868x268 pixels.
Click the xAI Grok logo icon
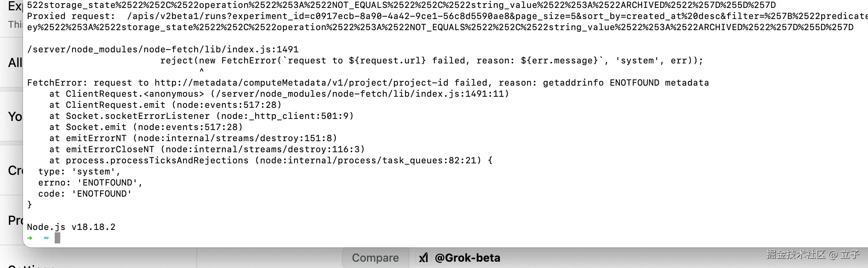pyautogui.click(x=423, y=258)
